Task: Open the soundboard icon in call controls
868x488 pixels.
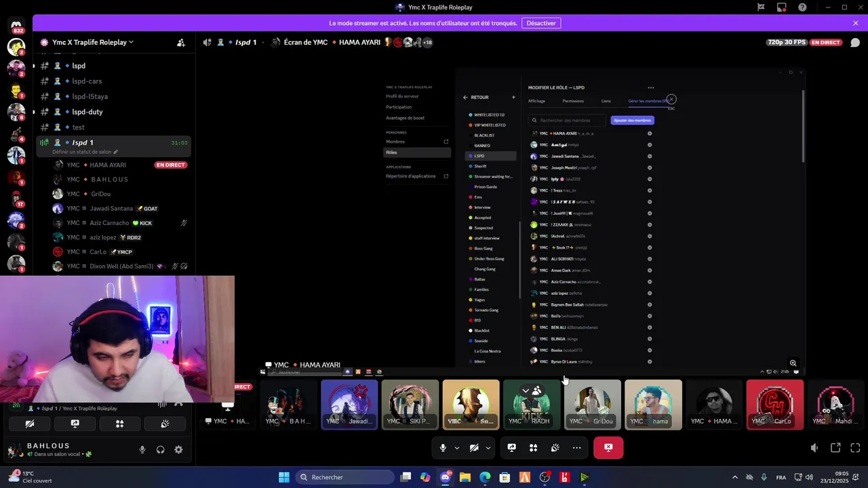Action: (555, 447)
